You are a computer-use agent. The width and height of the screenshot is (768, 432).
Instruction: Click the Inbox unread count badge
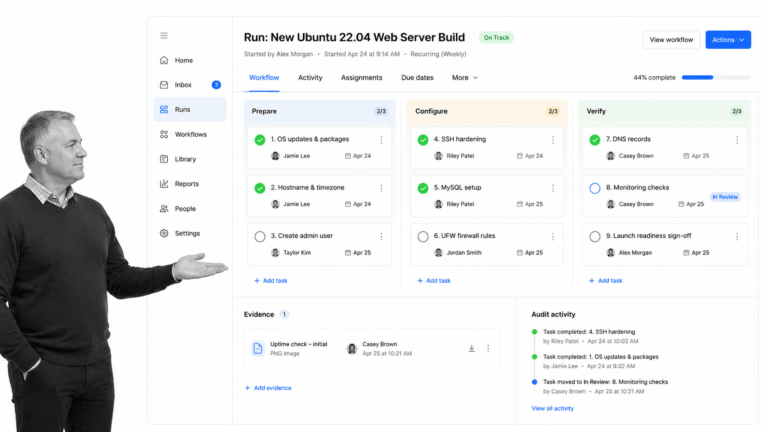216,85
